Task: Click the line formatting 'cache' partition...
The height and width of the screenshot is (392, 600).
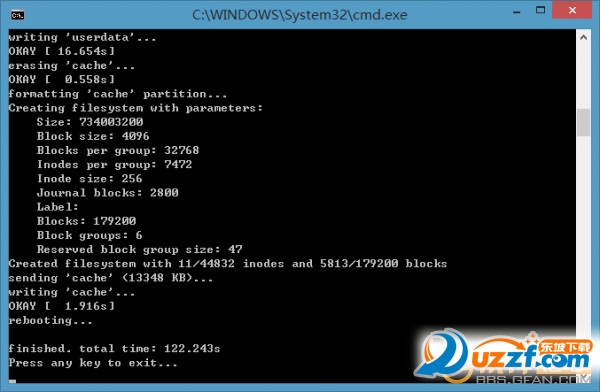Action: coord(117,94)
